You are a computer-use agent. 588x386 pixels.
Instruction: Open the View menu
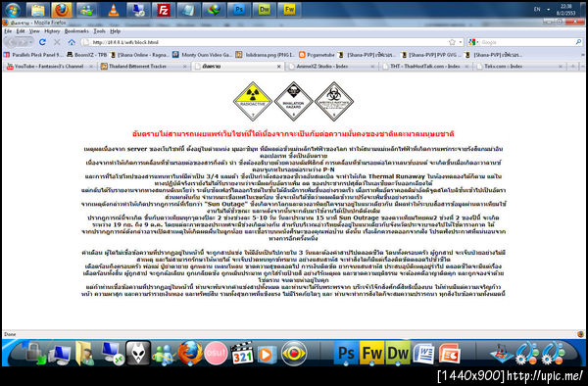[x=34, y=31]
